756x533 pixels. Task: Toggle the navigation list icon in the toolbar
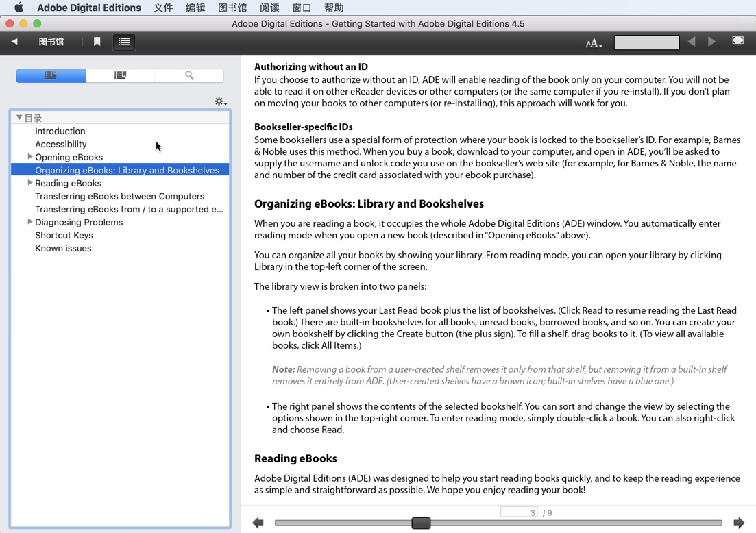point(124,41)
